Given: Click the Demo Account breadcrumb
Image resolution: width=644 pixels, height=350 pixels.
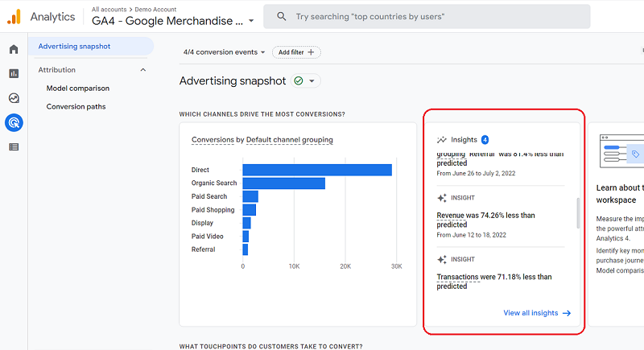Looking at the screenshot, I should pyautogui.click(x=155, y=10).
